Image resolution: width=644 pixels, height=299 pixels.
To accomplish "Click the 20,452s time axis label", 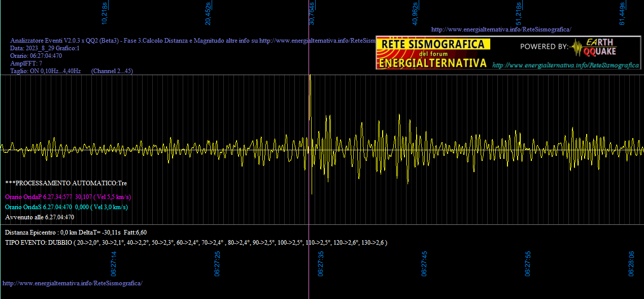I will tap(208, 14).
